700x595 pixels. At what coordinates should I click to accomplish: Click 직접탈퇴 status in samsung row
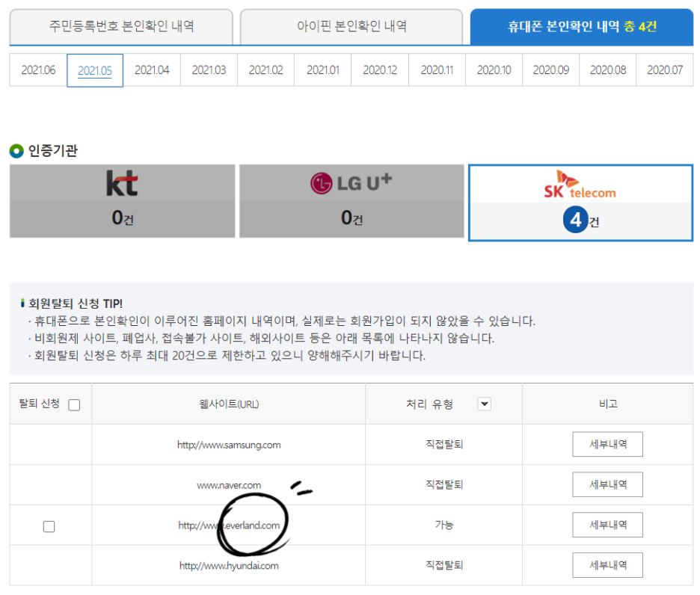pos(444,444)
